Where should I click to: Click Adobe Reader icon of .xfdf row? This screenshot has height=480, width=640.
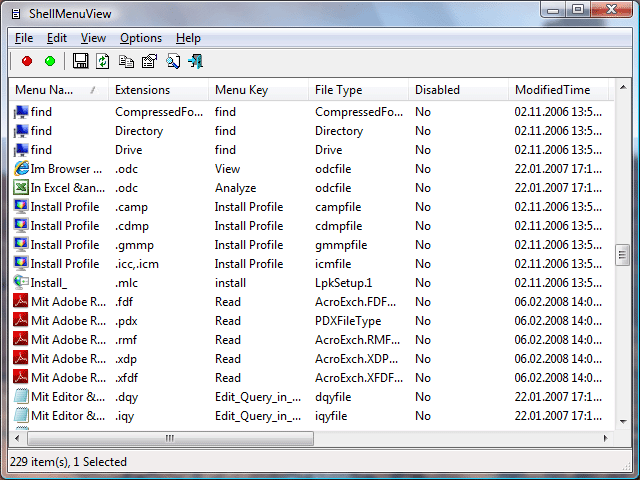[x=21, y=378]
